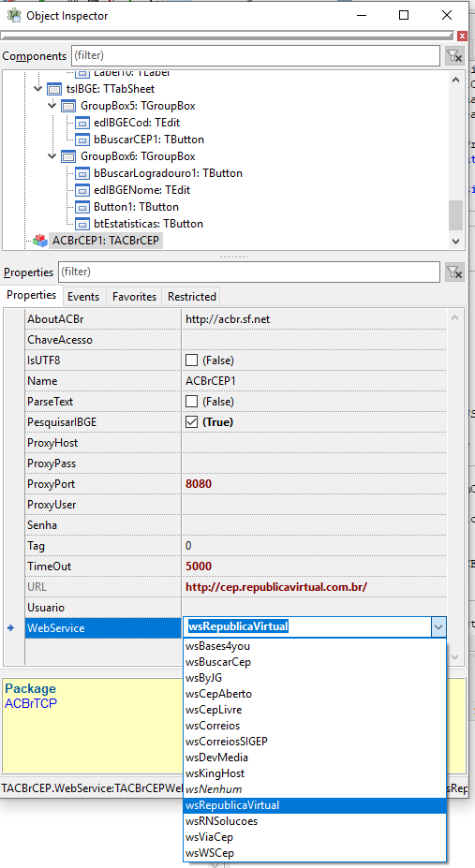
Task: Select the ACBrCEP1 component cube icon
Action: point(40,241)
